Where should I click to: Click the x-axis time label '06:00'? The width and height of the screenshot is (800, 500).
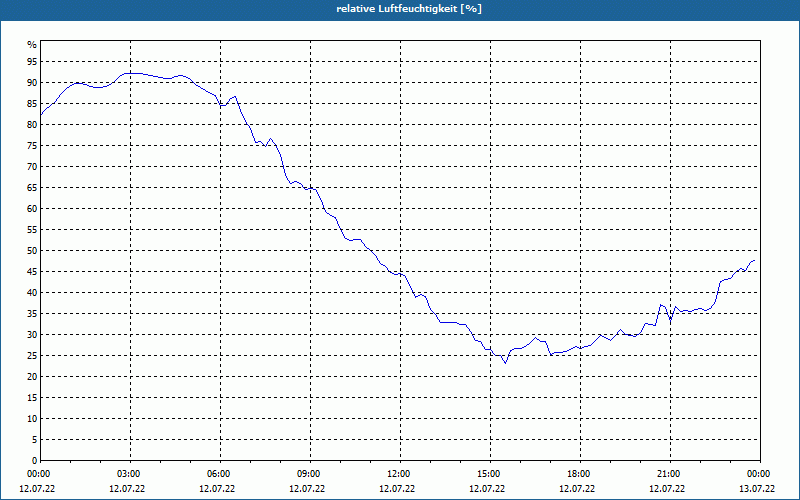pos(220,474)
